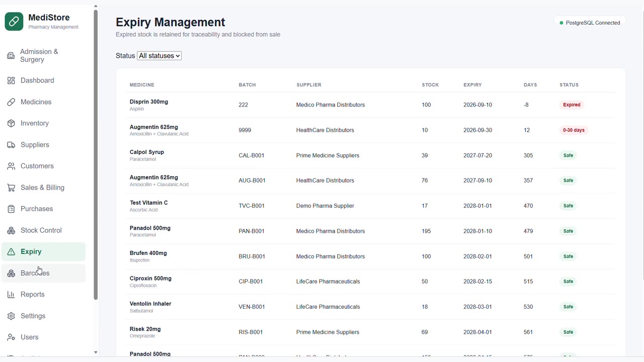Click the Expiry warning triangle icon
Screen dimensions: 644x362
(11, 251)
